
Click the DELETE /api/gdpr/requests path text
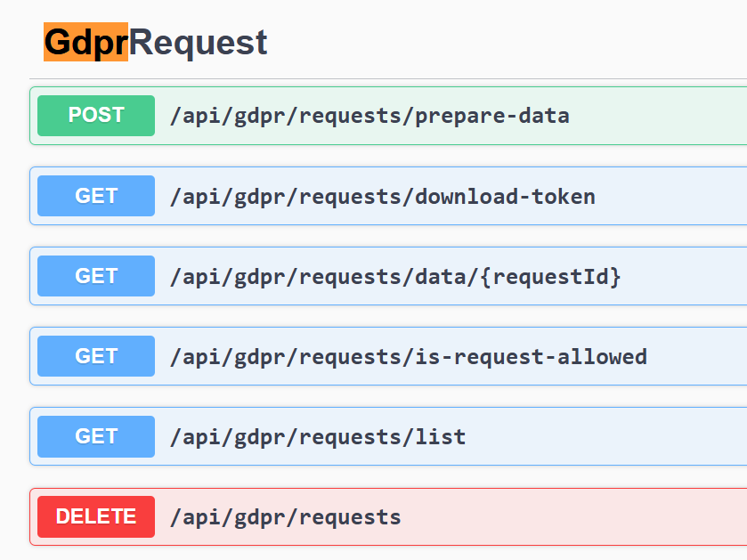pos(286,516)
